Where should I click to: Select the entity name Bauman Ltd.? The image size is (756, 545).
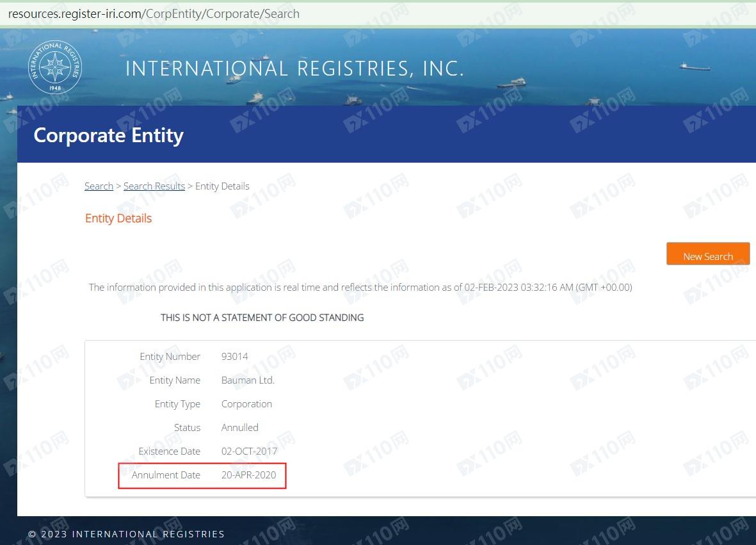[248, 380]
